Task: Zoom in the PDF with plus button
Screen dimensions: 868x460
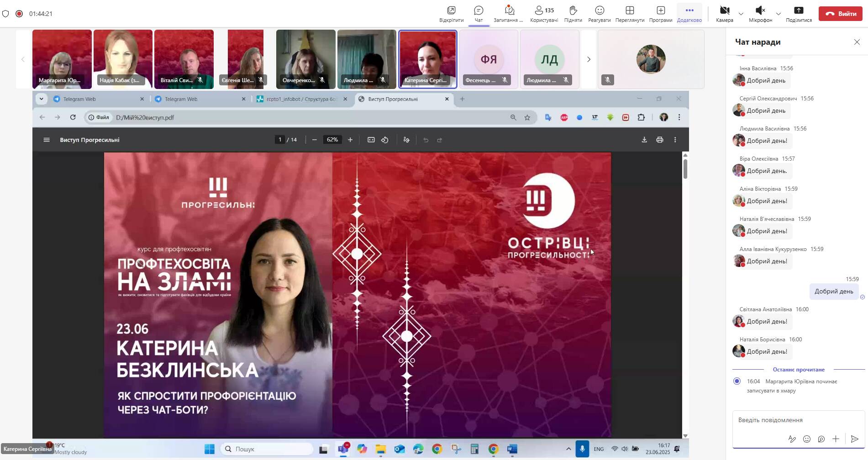Action: pyautogui.click(x=350, y=140)
